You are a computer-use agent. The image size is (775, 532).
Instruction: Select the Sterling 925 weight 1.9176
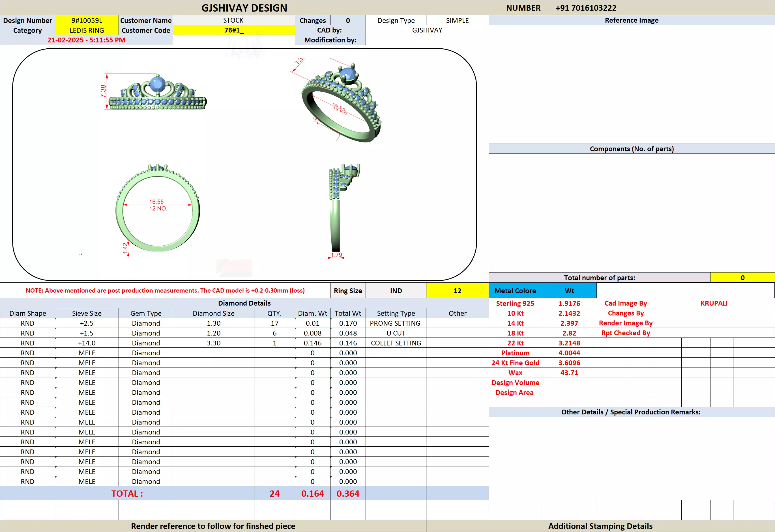point(569,303)
